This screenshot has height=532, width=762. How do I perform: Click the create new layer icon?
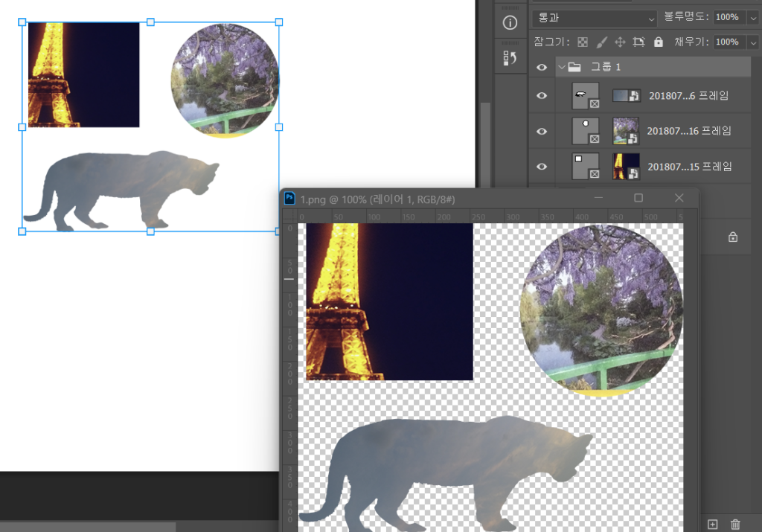pos(712,525)
